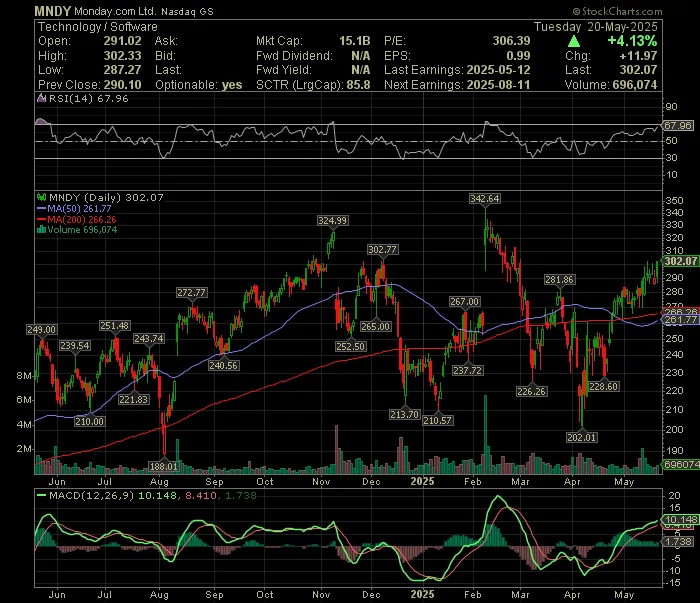Click the 243.74 price label
This screenshot has width=700, height=603.
pyautogui.click(x=149, y=339)
